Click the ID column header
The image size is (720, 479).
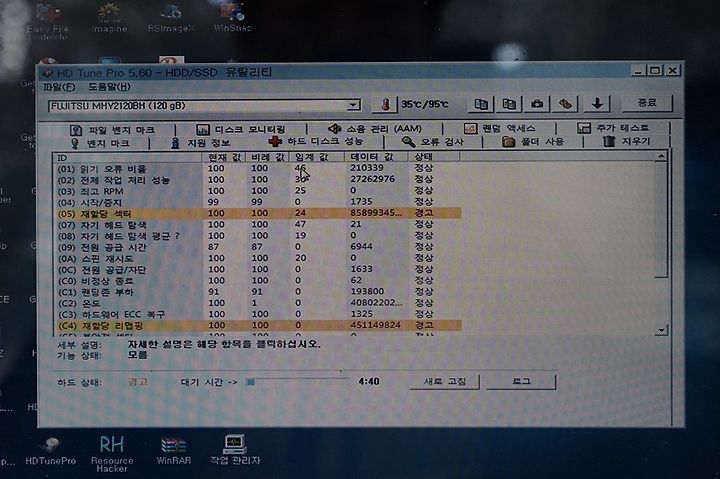pos(127,158)
